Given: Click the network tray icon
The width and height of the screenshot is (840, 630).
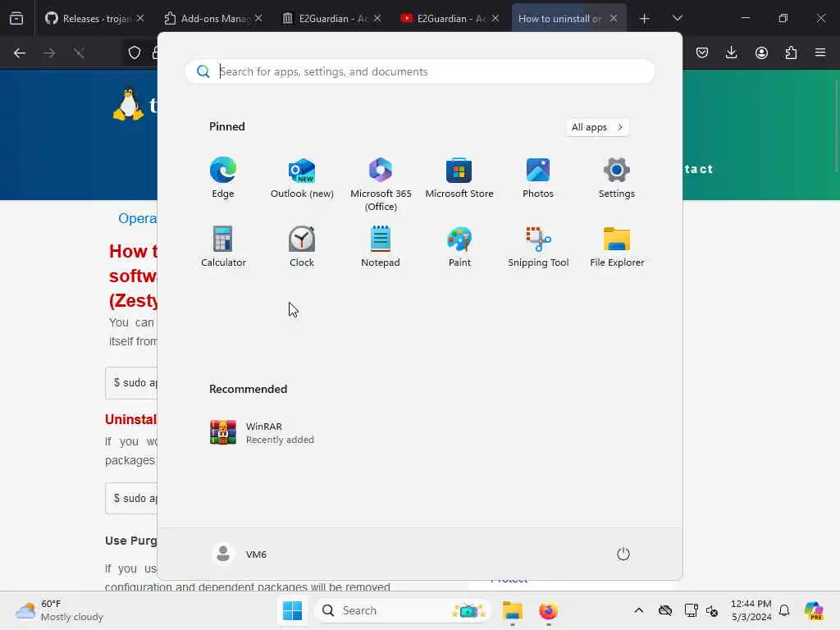Looking at the screenshot, I should pos(691,610).
